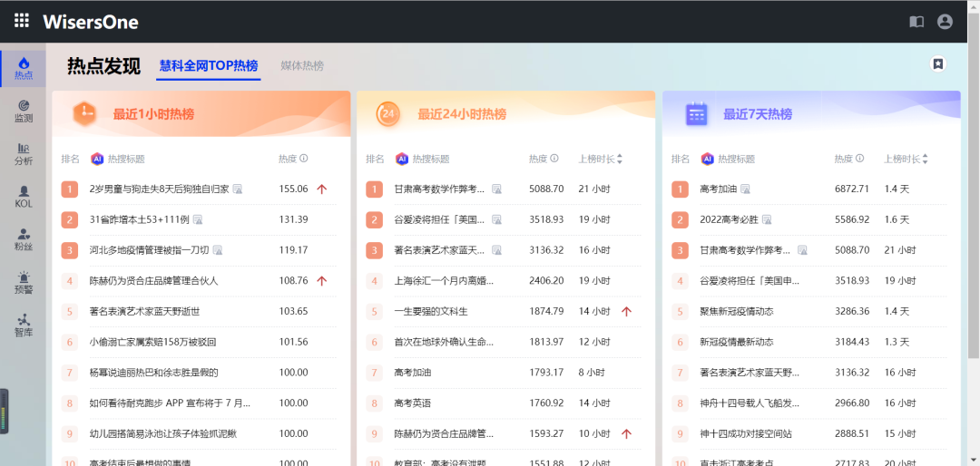
Task: Open 粉丝 section in the sidebar
Action: (x=24, y=239)
